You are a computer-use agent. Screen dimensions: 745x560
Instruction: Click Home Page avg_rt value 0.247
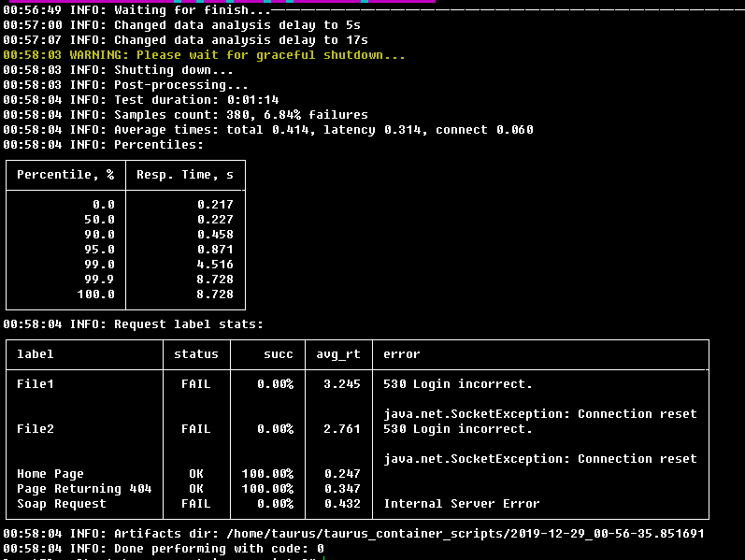tap(342, 474)
